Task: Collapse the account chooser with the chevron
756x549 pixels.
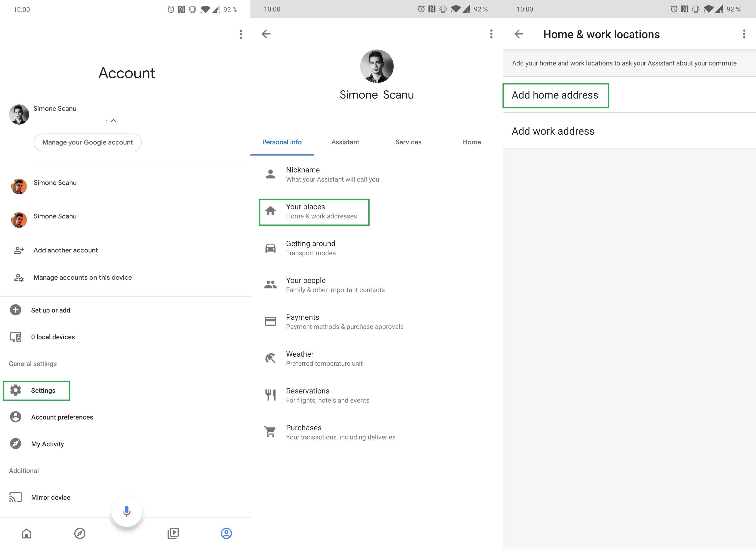Action: pos(113,121)
